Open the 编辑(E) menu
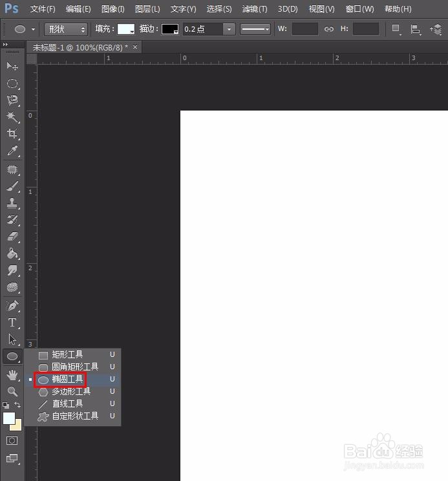The height and width of the screenshot is (481, 448). [x=78, y=9]
